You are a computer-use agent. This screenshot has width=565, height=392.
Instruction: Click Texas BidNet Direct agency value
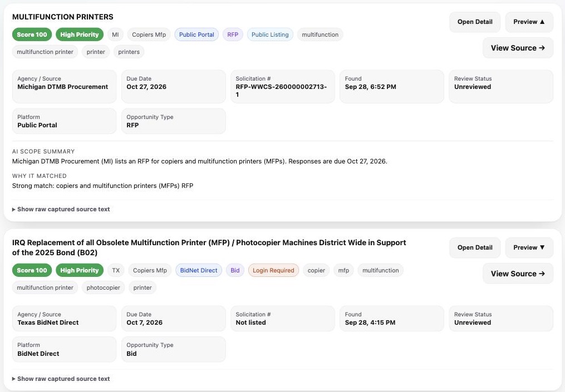pyautogui.click(x=48, y=322)
